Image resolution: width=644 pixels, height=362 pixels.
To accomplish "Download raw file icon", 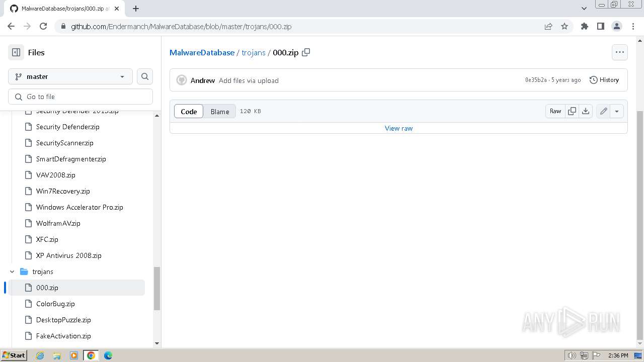I will (x=586, y=111).
